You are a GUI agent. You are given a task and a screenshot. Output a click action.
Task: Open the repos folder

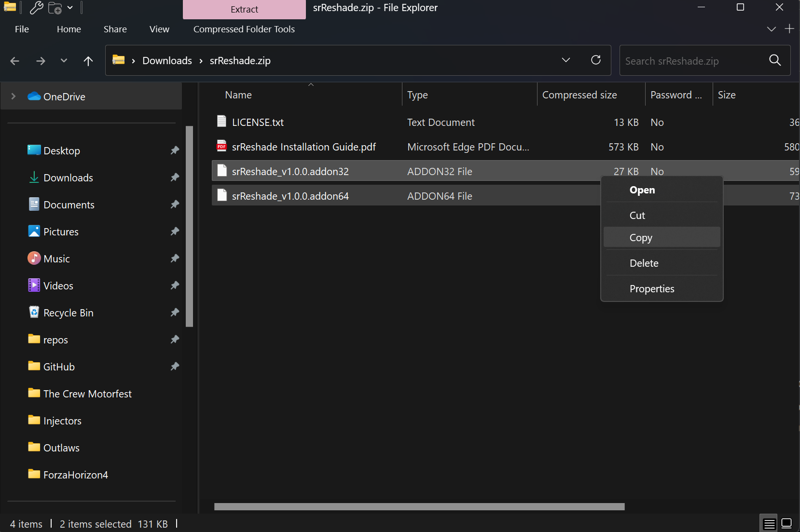tap(48, 340)
